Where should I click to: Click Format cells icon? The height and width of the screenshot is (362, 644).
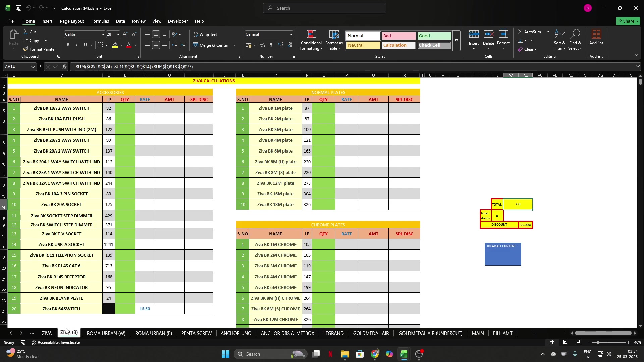[x=503, y=34]
